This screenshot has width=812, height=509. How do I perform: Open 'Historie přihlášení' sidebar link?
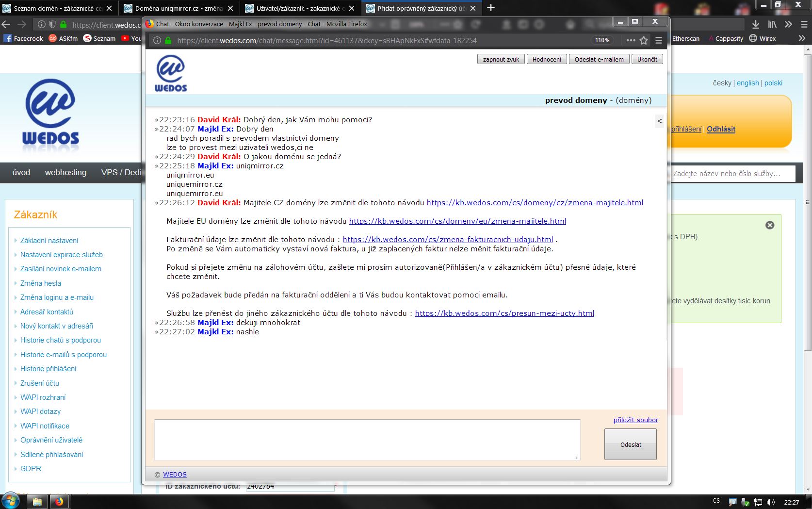(x=48, y=369)
